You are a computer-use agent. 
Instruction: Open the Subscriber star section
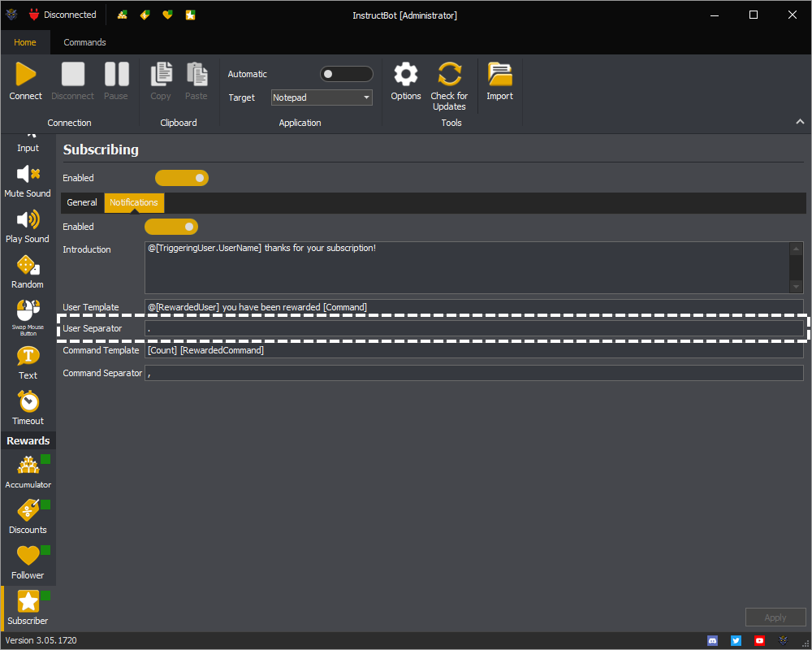pos(28,608)
